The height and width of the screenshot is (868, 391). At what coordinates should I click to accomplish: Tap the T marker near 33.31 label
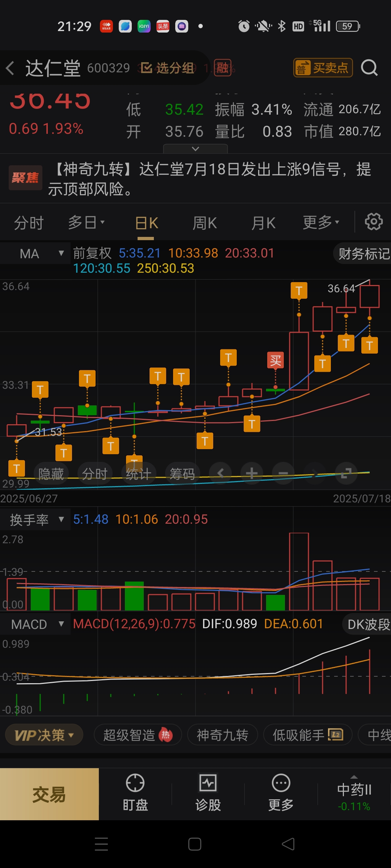(40, 390)
